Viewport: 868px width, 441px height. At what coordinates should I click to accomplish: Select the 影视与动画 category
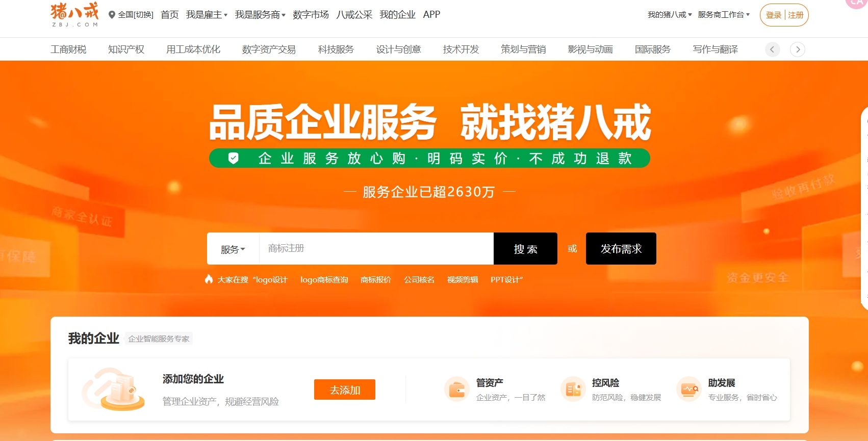[x=590, y=49]
